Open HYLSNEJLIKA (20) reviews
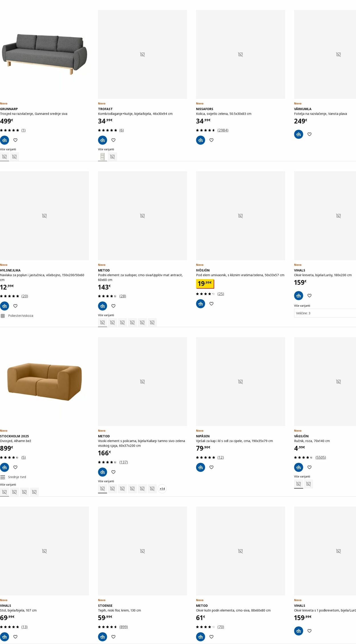Viewport: 356px width, 644px height. click(25, 296)
